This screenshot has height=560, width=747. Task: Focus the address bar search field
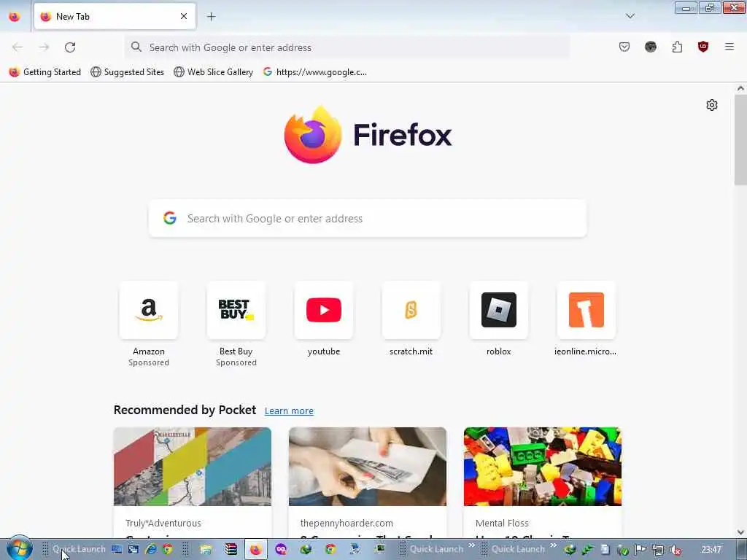coord(347,47)
